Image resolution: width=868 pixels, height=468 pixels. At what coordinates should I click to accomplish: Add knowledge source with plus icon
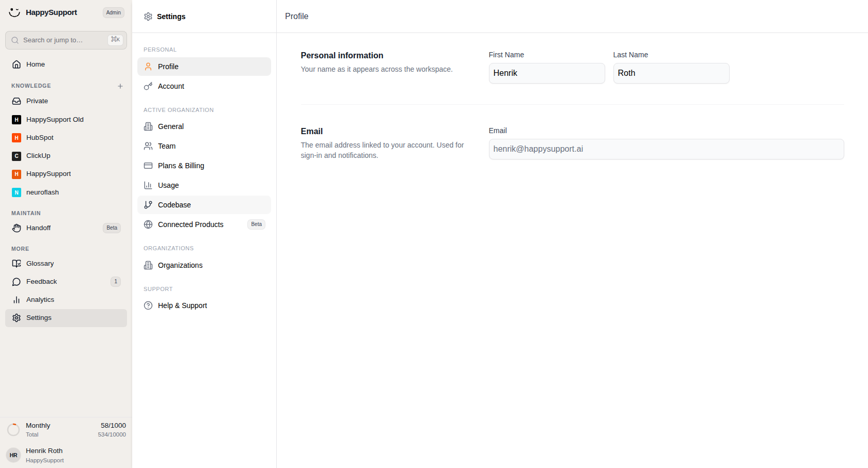coord(120,86)
